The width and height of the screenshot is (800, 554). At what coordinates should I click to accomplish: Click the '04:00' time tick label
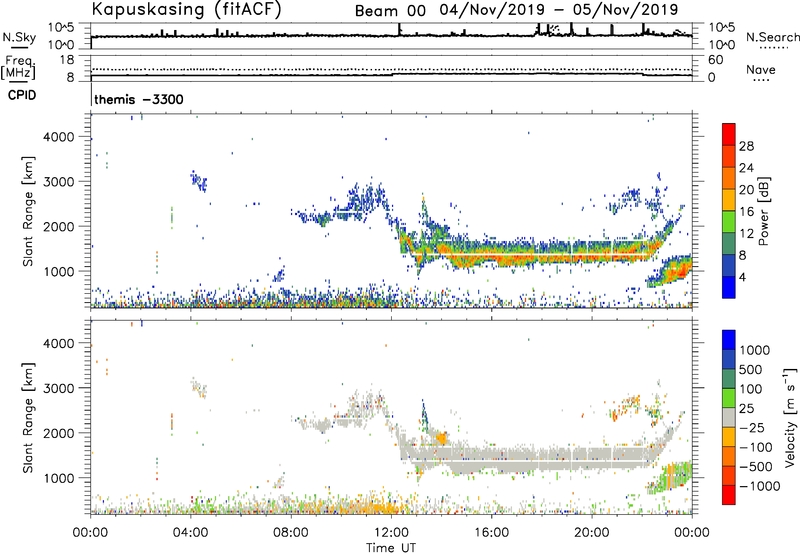[x=191, y=533]
